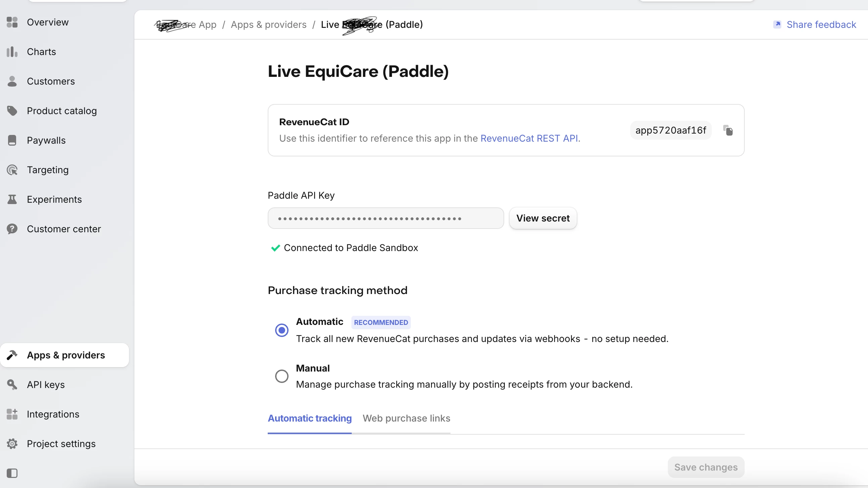The image size is (868, 488).
Task: Click the Customers person icon
Action: click(x=12, y=81)
